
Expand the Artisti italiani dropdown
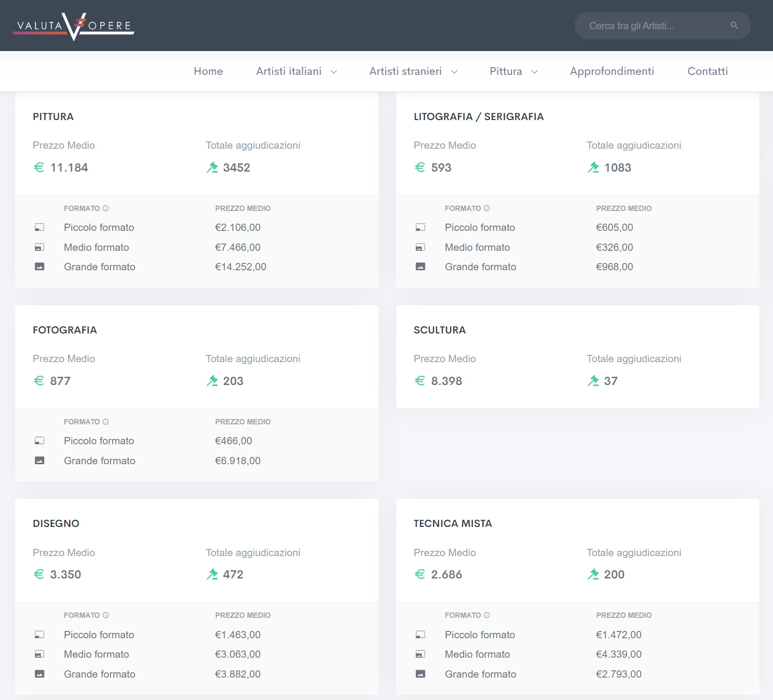coord(296,71)
